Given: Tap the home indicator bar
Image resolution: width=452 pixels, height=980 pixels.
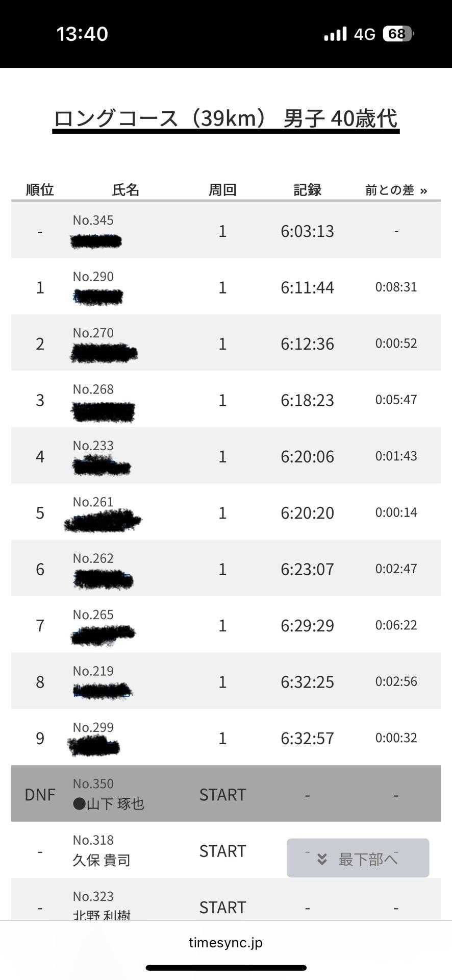Looking at the screenshot, I should [x=226, y=968].
